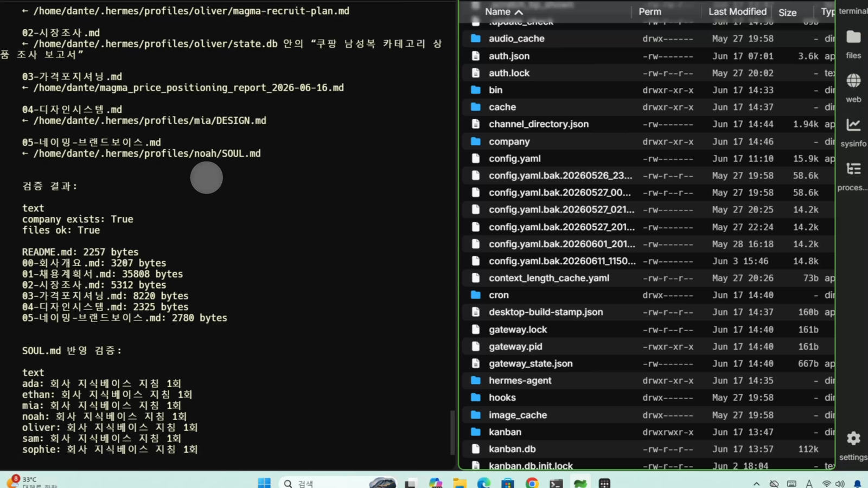Click channel_directory.json file icon
The height and width of the screenshot is (488, 868).
tap(476, 124)
